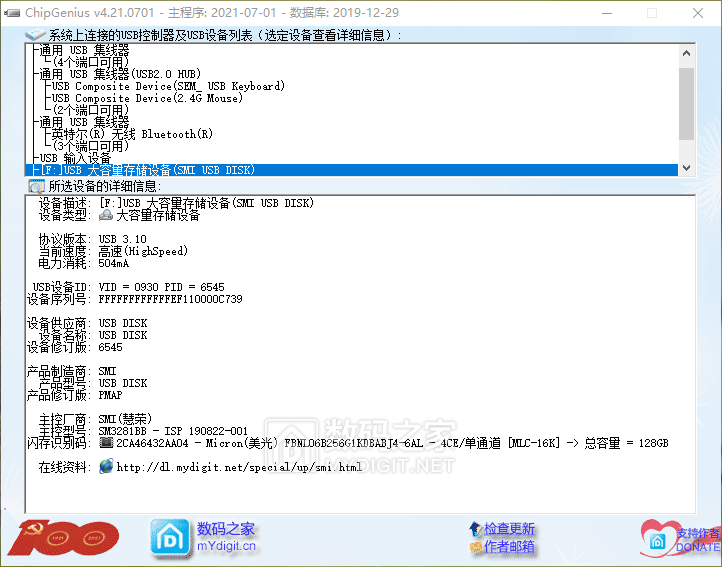The image size is (722, 567).
Task: Click the mass storage device type icon
Action: (x=106, y=215)
